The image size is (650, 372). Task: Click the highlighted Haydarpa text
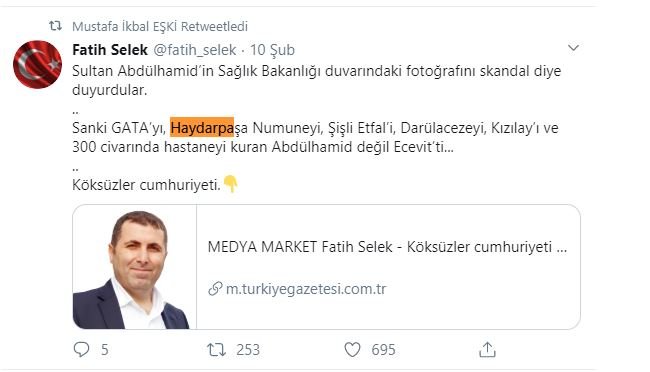point(202,128)
